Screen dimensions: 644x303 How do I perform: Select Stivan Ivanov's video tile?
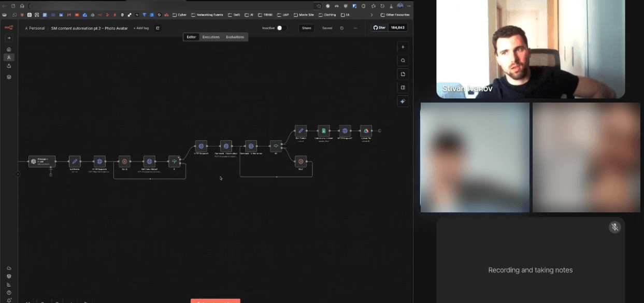[531, 49]
